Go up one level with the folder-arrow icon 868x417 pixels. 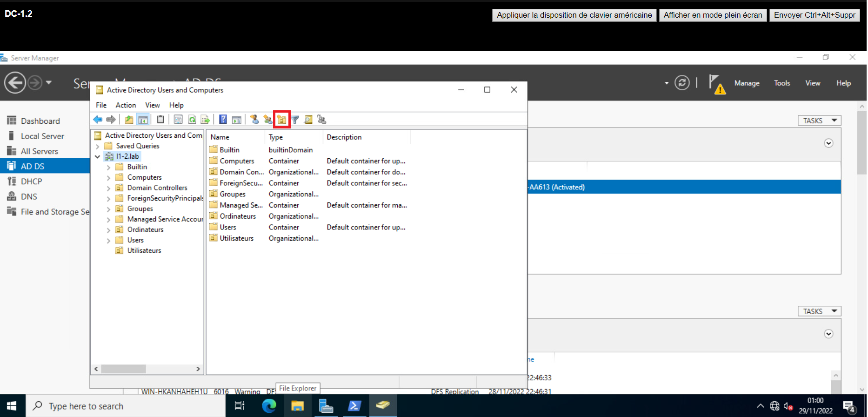pyautogui.click(x=129, y=120)
